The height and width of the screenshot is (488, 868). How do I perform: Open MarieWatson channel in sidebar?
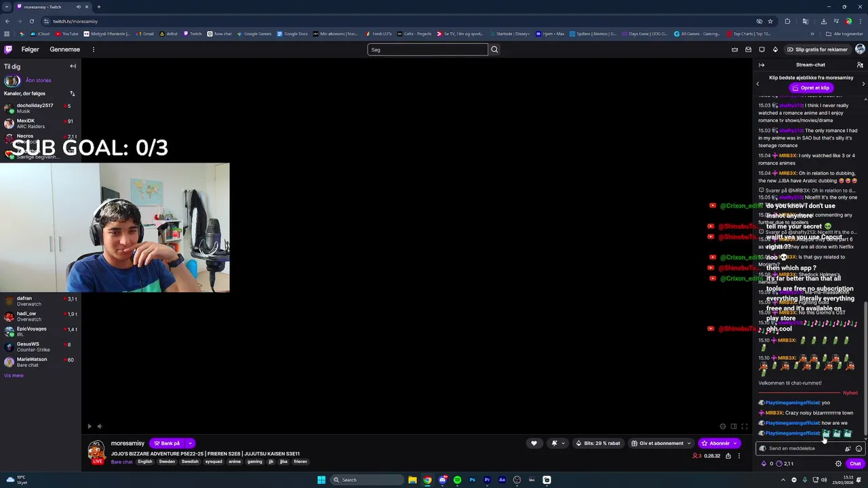pyautogui.click(x=39, y=362)
